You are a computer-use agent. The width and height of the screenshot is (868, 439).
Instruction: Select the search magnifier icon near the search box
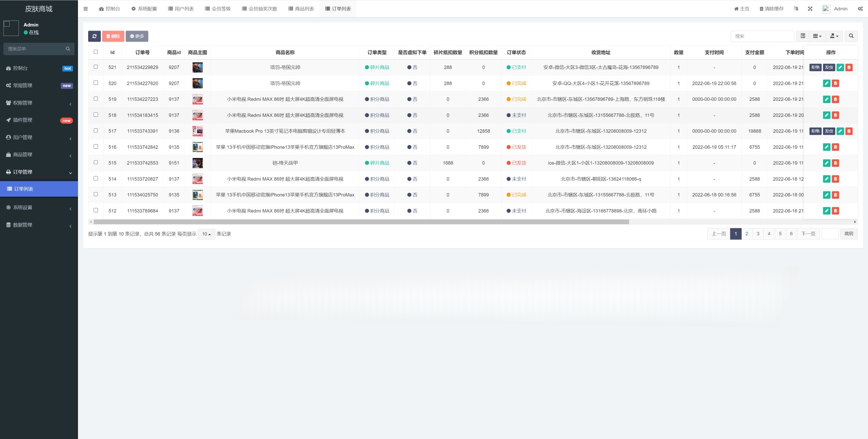851,36
